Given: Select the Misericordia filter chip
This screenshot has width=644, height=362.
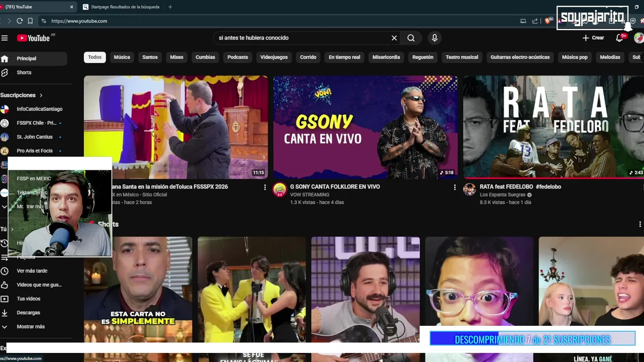Looking at the screenshot, I should pos(386,57).
